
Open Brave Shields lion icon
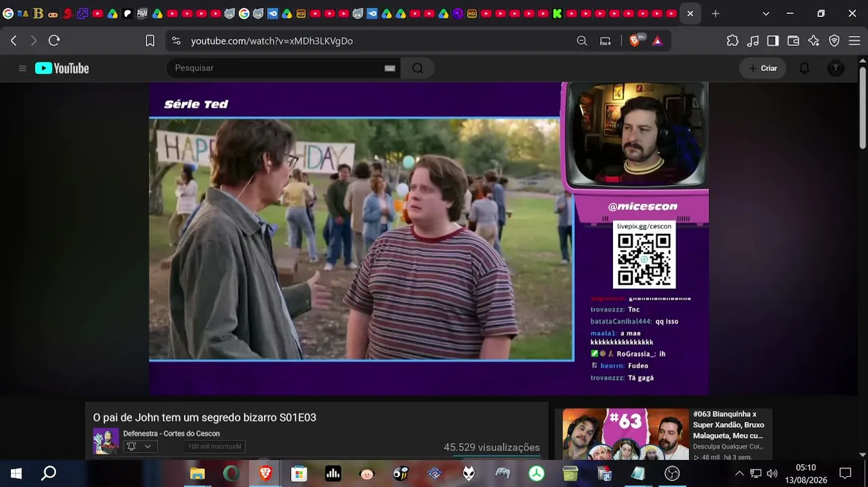click(x=635, y=41)
